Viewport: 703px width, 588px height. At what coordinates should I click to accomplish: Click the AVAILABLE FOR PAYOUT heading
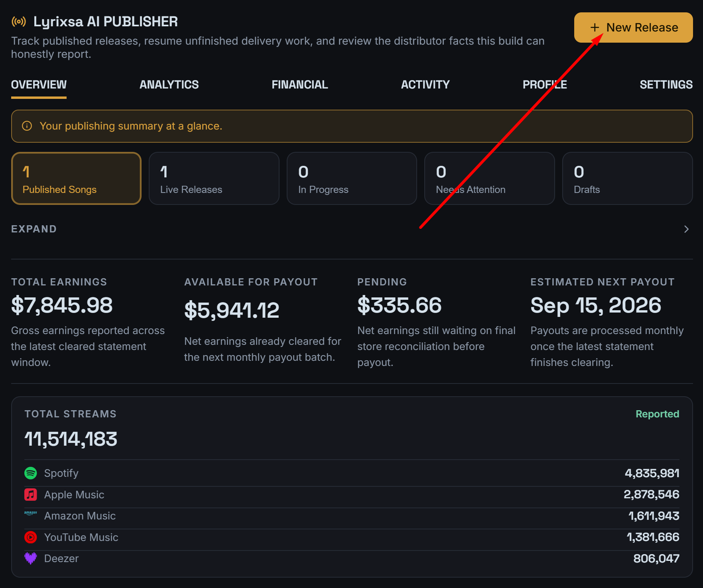251,282
